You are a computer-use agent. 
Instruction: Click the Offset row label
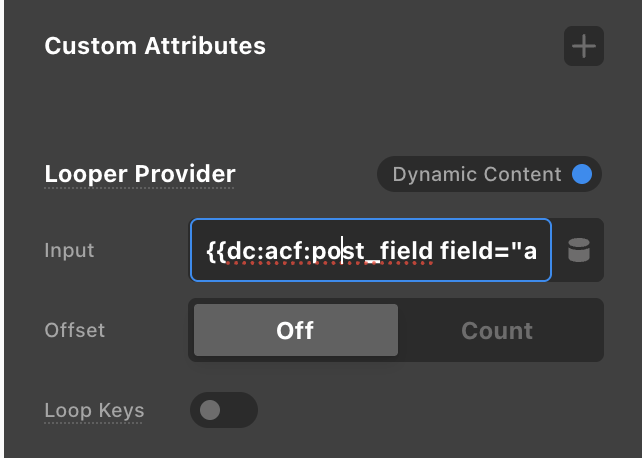point(74,330)
